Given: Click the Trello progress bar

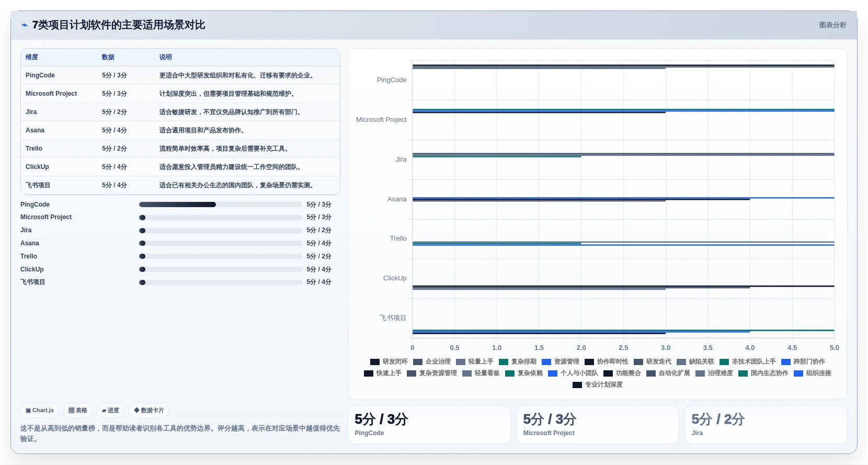Looking at the screenshot, I should (x=221, y=256).
